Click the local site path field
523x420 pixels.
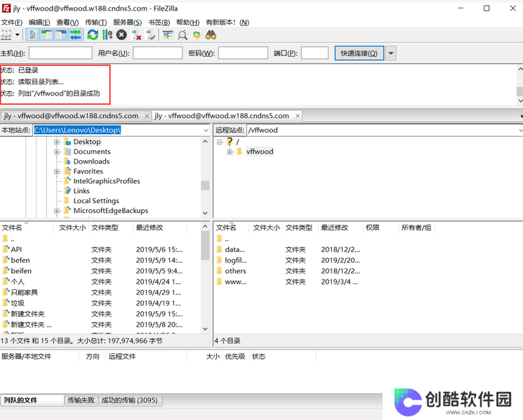click(117, 130)
